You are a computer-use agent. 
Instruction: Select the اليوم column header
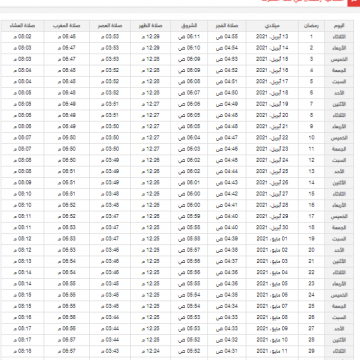click(x=339, y=26)
